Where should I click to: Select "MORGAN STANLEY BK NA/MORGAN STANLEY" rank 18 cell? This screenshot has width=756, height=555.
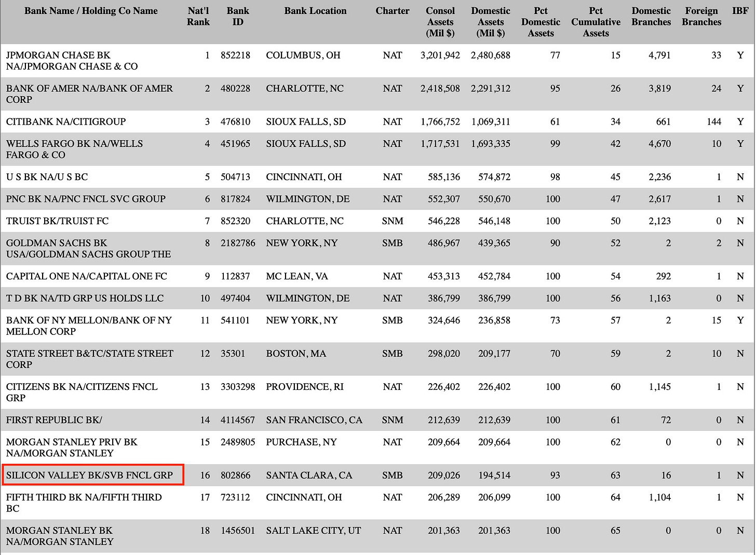click(60, 536)
